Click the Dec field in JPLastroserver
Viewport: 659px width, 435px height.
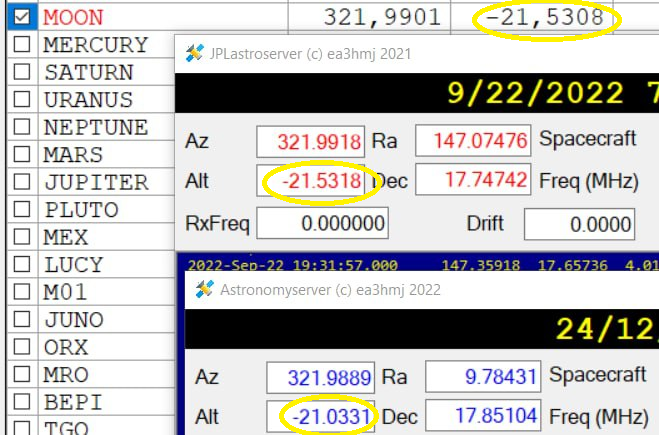pyautogui.click(x=473, y=179)
